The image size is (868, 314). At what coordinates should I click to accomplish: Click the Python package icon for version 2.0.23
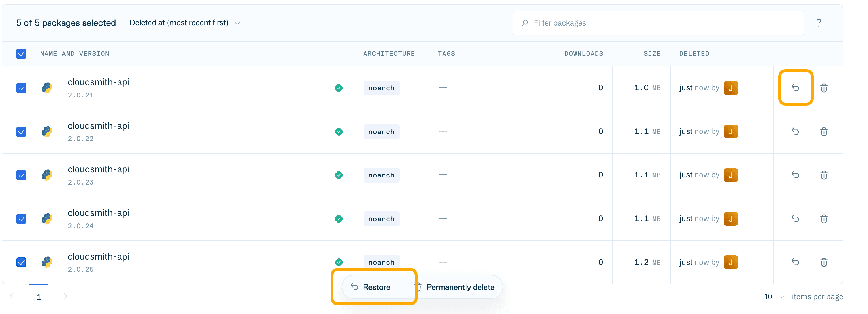click(x=47, y=175)
